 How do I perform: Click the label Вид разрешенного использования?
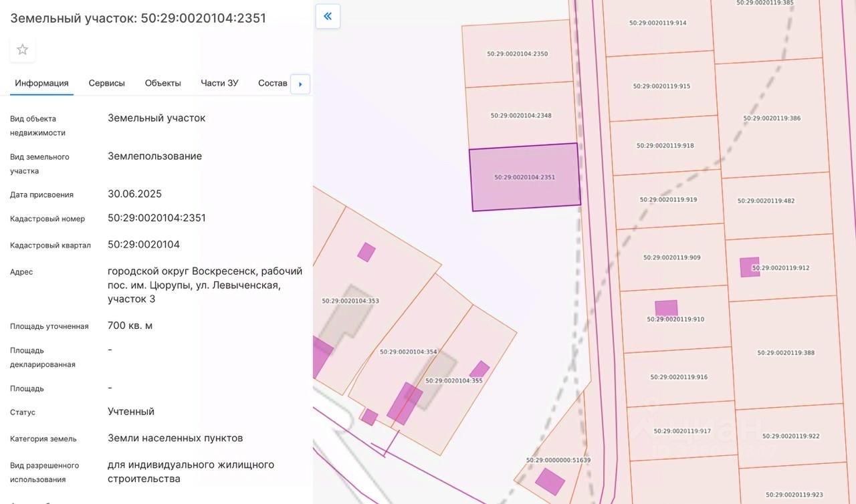(44, 473)
